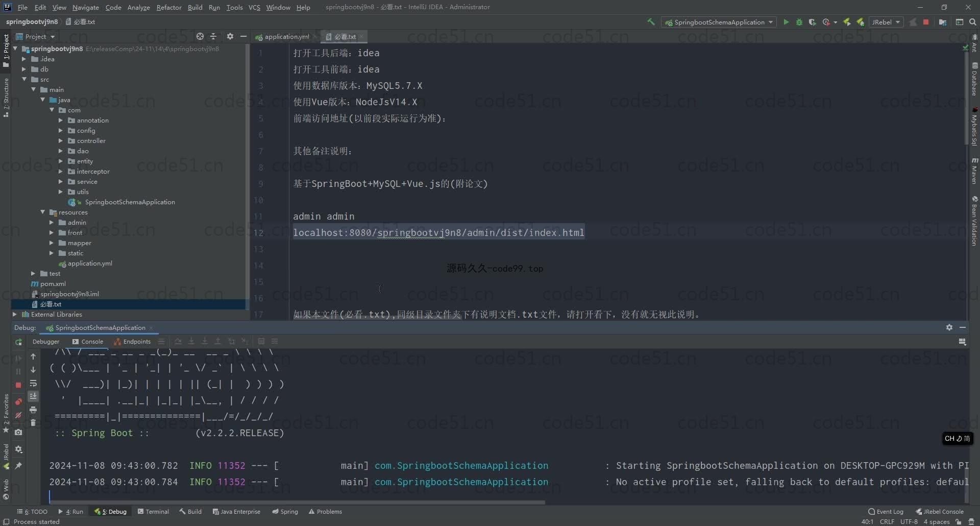980x526 pixels.
Task: Collapse the src folder
Action: 24,80
